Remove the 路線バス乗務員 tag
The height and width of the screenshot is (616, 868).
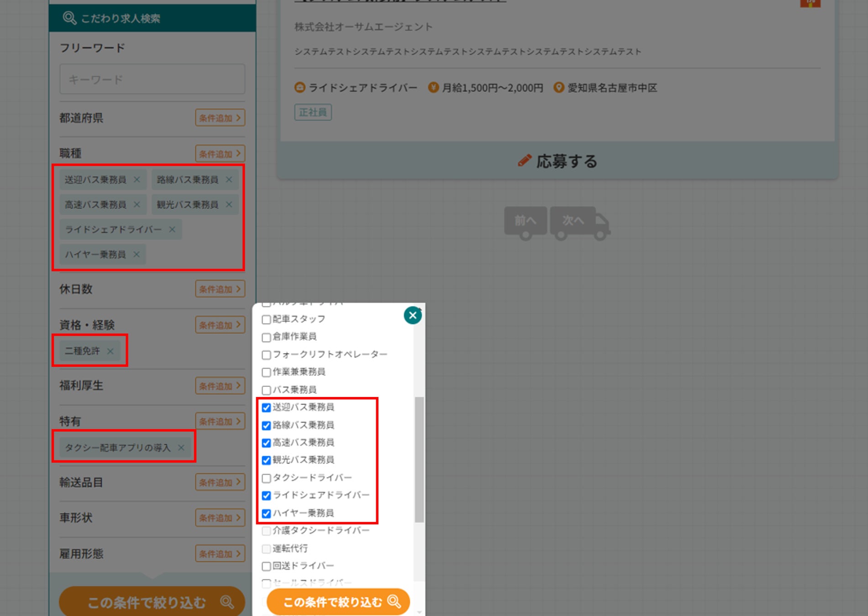(229, 180)
